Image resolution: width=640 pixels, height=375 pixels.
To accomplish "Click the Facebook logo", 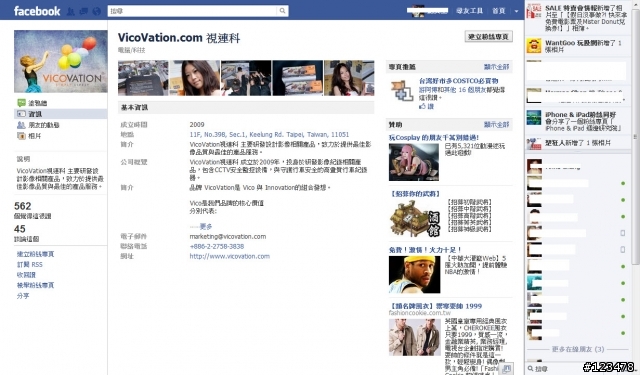I will (x=37, y=11).
